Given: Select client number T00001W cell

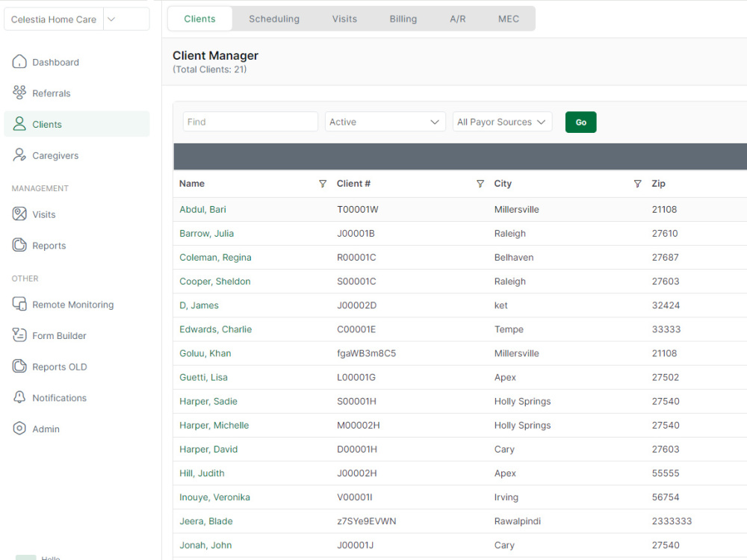Looking at the screenshot, I should (x=357, y=210).
